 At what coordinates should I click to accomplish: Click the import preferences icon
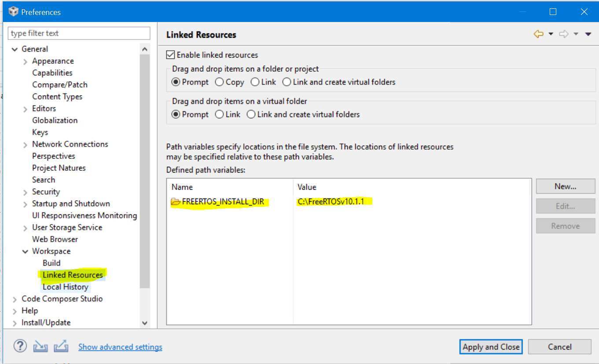[x=40, y=346]
